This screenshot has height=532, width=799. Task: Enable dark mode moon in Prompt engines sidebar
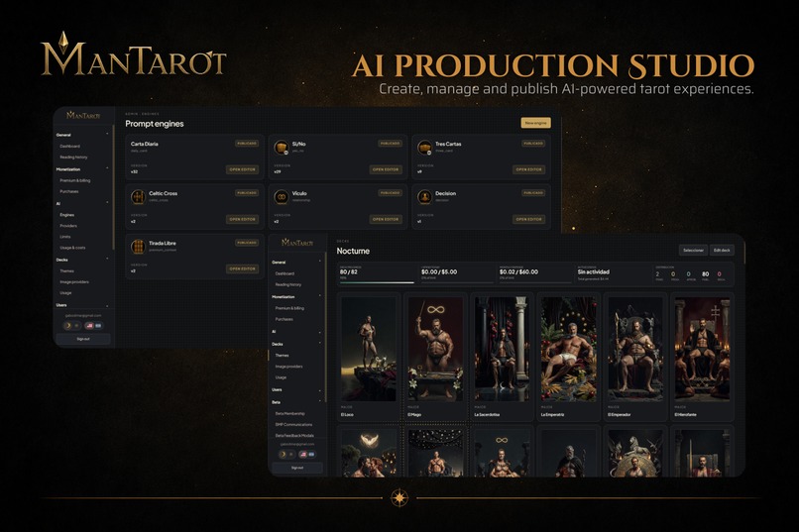pyautogui.click(x=67, y=326)
